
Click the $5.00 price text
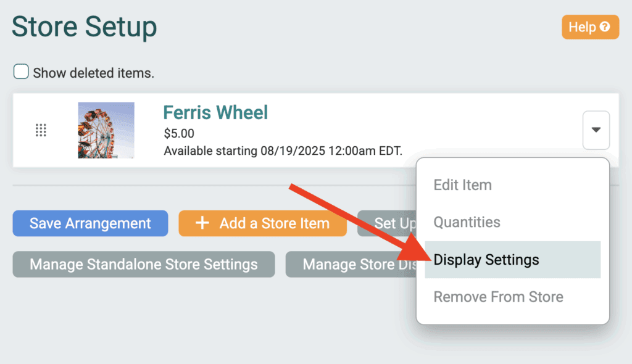tap(179, 133)
